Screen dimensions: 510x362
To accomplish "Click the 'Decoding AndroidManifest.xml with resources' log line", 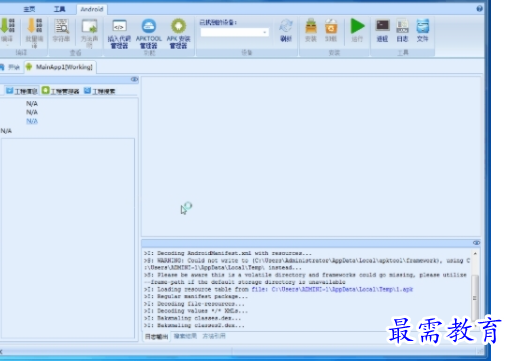I will 228,253.
